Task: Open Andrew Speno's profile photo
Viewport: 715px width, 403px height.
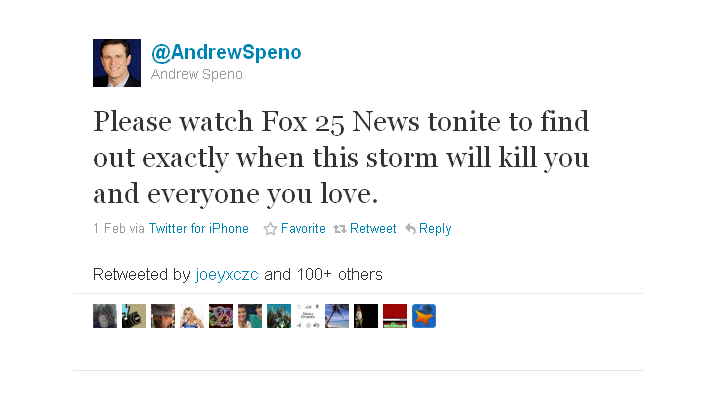Action: point(117,63)
